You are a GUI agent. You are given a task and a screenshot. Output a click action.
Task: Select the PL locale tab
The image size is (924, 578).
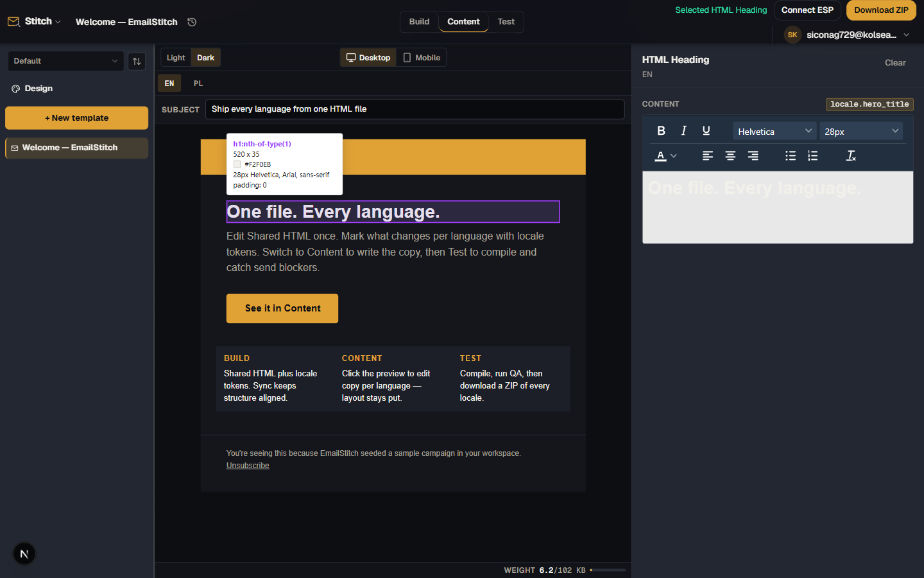(198, 83)
